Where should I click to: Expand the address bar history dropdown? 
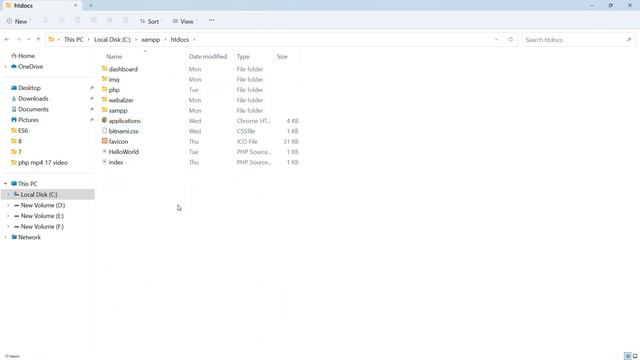click(x=496, y=40)
